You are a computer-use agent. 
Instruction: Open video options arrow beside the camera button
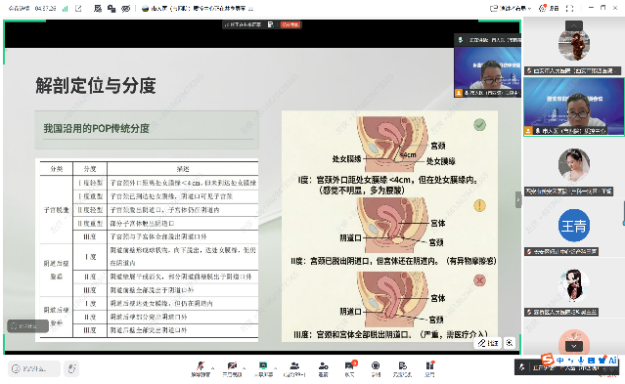tap(244, 368)
